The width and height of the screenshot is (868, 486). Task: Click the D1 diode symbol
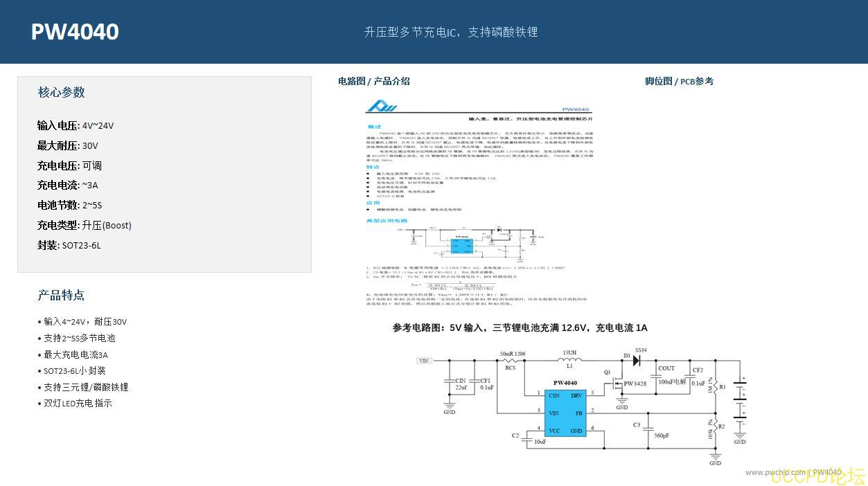pyautogui.click(x=635, y=359)
